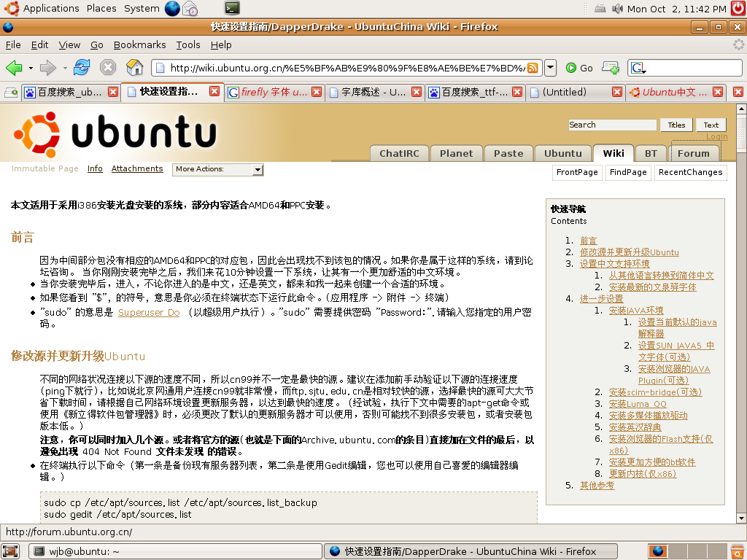Open the Bookmarks menu
The image size is (747, 560).
(139, 44)
